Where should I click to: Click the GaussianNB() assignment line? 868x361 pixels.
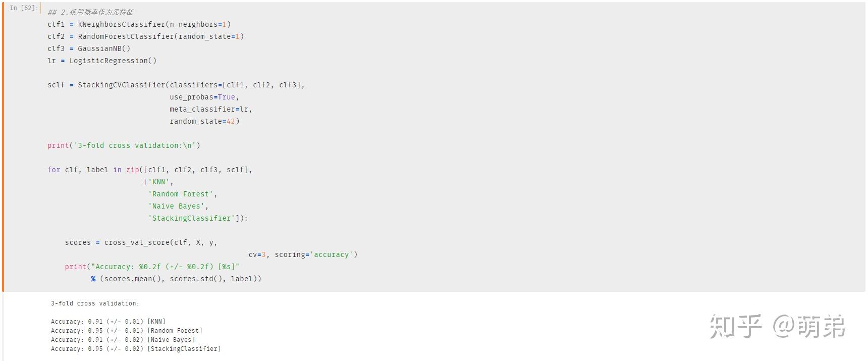click(x=89, y=48)
